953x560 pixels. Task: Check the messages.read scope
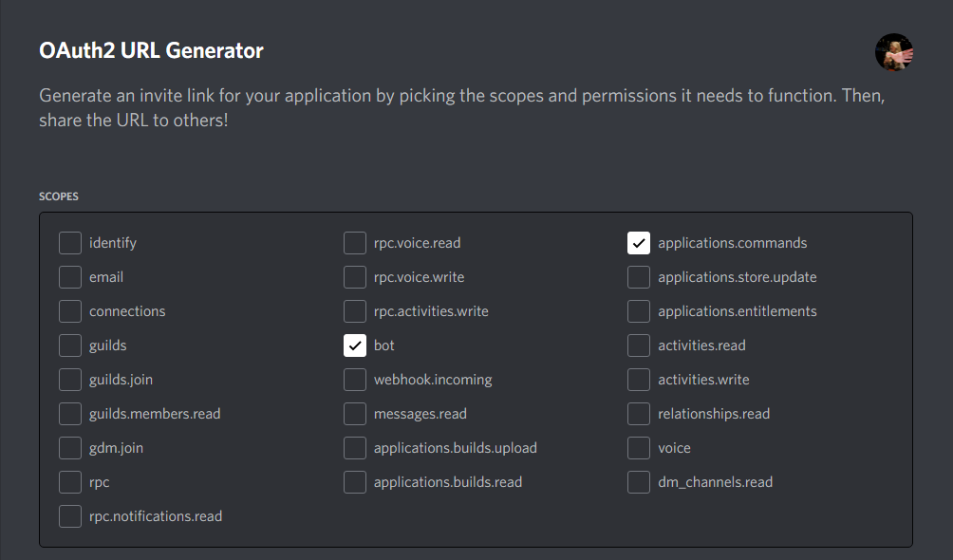pyautogui.click(x=354, y=414)
